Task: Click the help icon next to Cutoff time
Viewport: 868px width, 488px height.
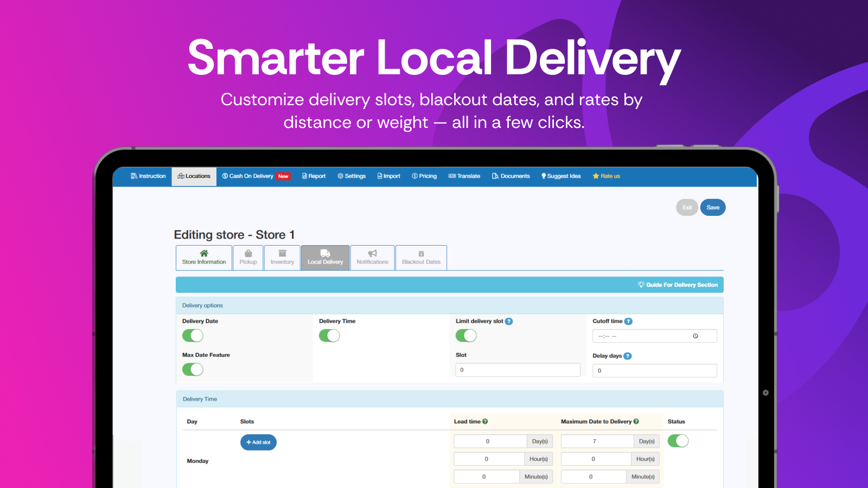Action: pos(628,322)
